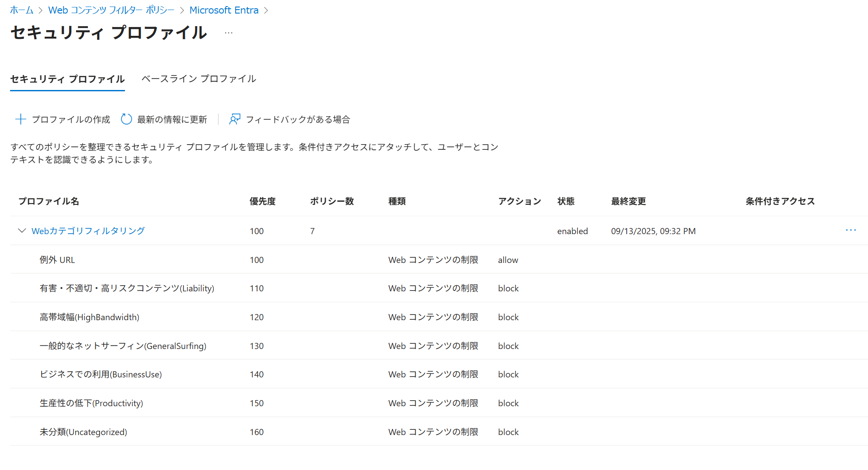Click the 09/13/2025, 09:32 PM timestamp
868x470 pixels.
653,231
